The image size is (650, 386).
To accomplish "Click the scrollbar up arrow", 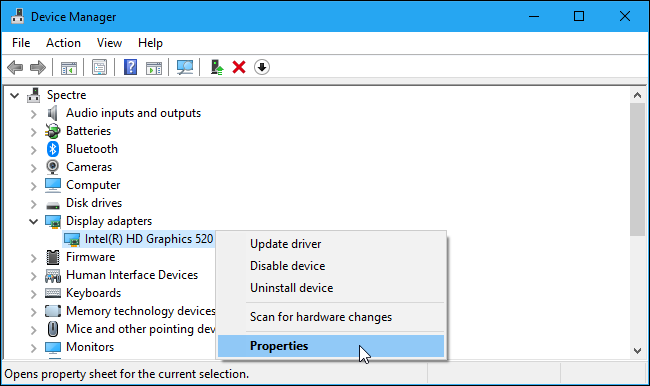I will point(638,95).
